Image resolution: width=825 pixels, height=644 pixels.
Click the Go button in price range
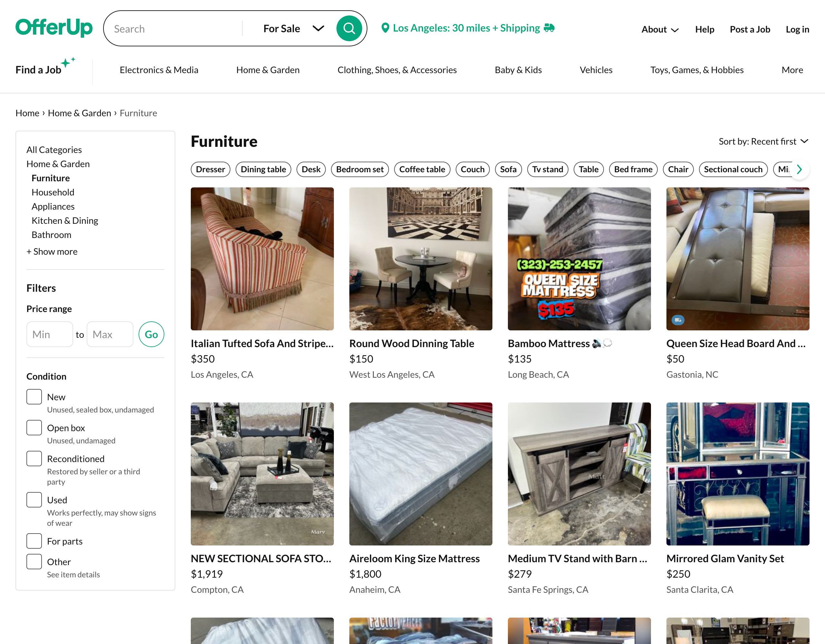coord(151,334)
